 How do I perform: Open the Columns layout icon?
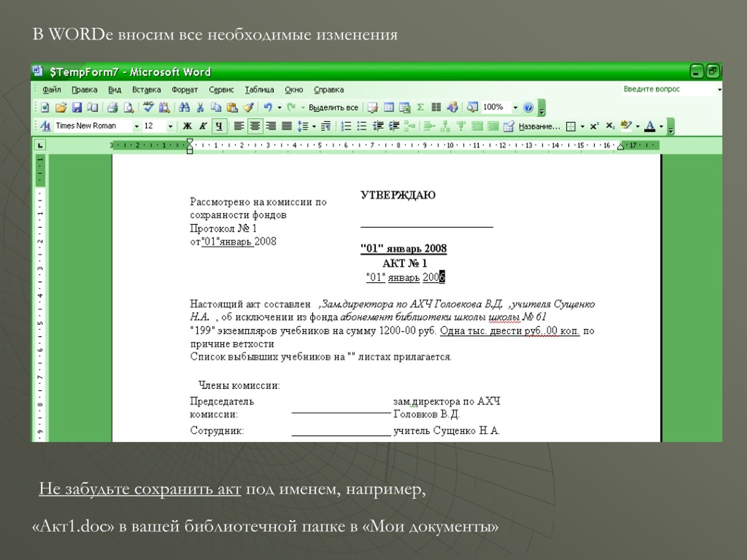click(x=436, y=107)
